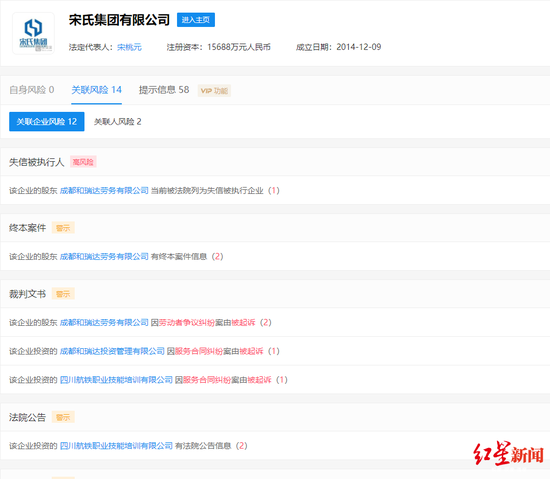Screen dimensions: 550x479
Task: Switch to 自身风险 0 tab
Action: pyautogui.click(x=32, y=90)
